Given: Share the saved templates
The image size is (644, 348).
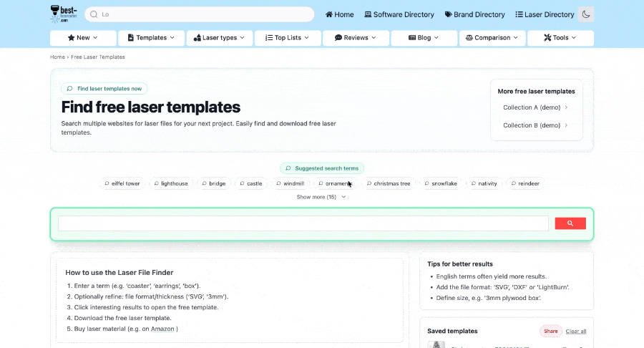Looking at the screenshot, I should (550, 331).
